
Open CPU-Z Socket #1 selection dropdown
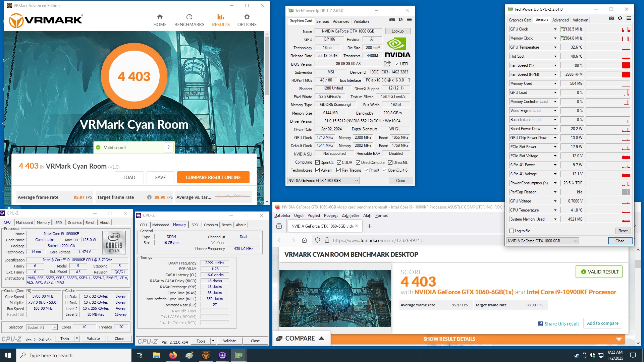tap(42, 327)
